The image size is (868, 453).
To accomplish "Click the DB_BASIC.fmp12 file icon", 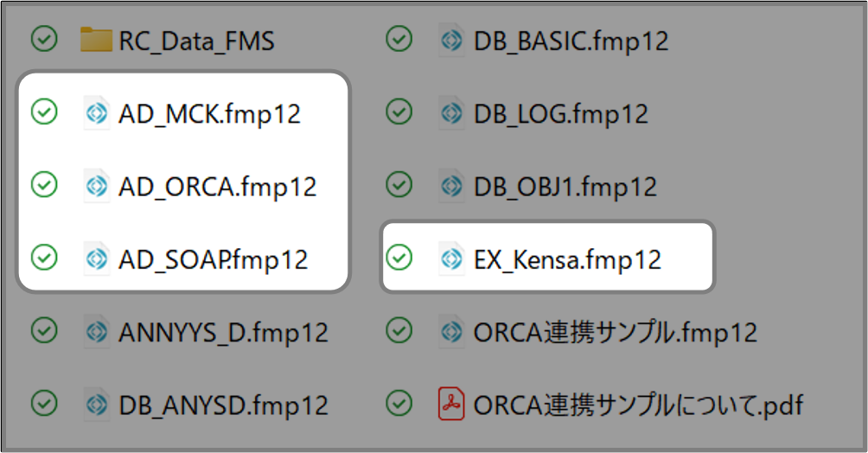I will click(x=450, y=40).
